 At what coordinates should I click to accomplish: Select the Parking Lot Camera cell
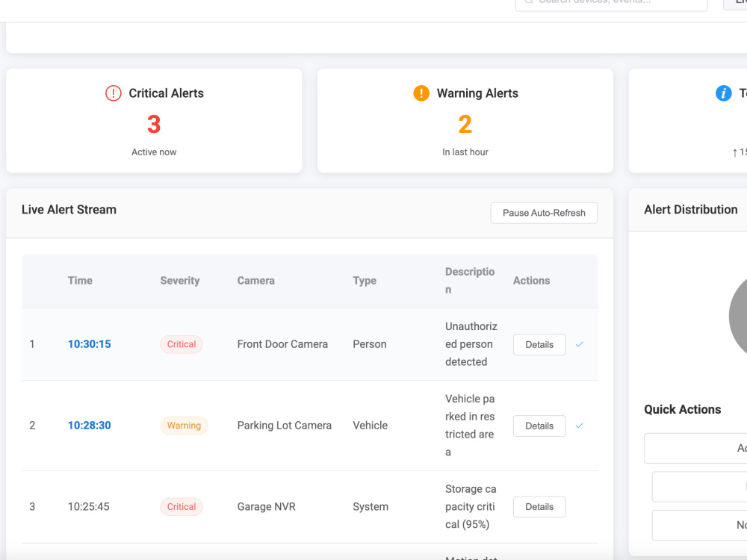tap(285, 426)
